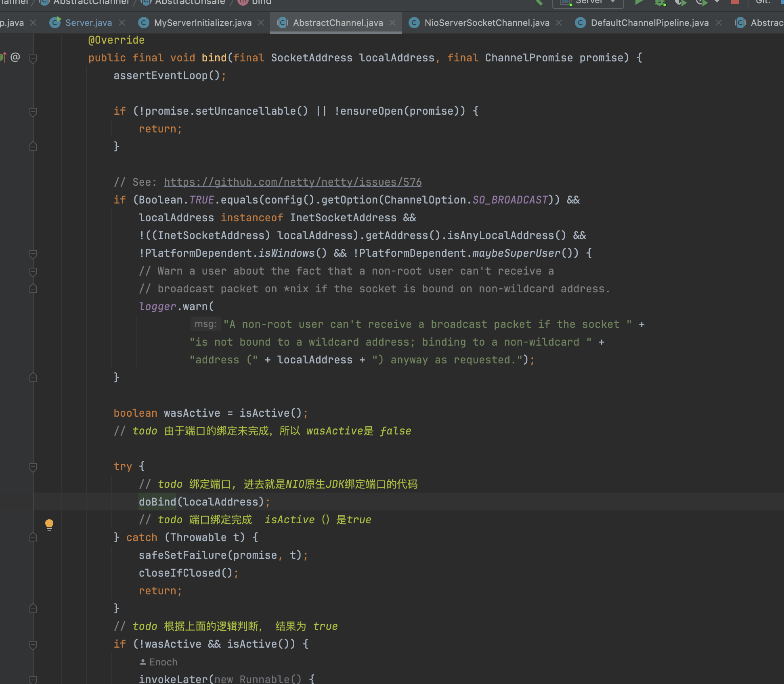Viewport: 784px width, 684px height.
Task: Close the Server.java tab
Action: pos(122,23)
